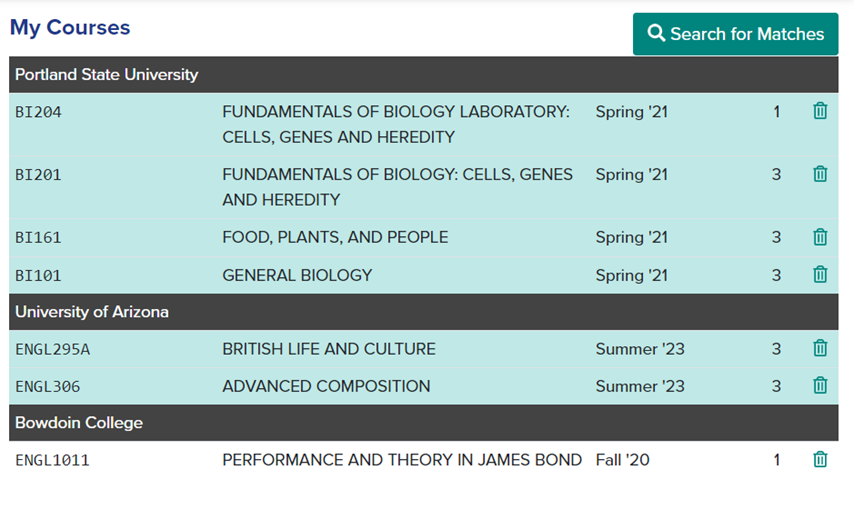Delete ENGL295A British Life and Culture
854x510 pixels.
(x=820, y=348)
